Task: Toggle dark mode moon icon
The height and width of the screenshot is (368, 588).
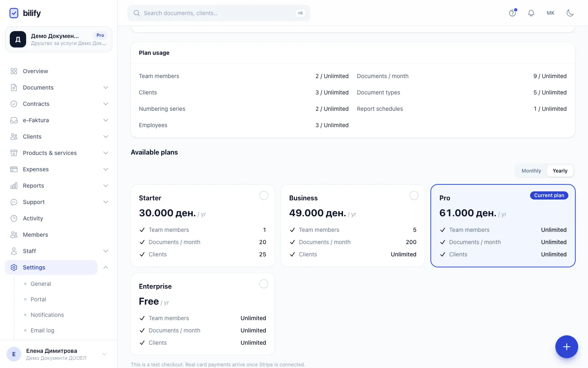Action: coord(570,13)
